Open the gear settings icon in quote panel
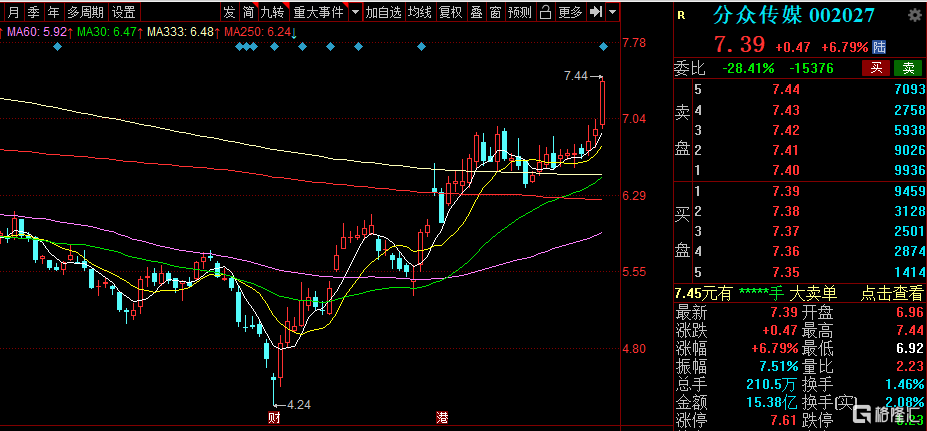The height and width of the screenshot is (431, 927). pos(914,15)
